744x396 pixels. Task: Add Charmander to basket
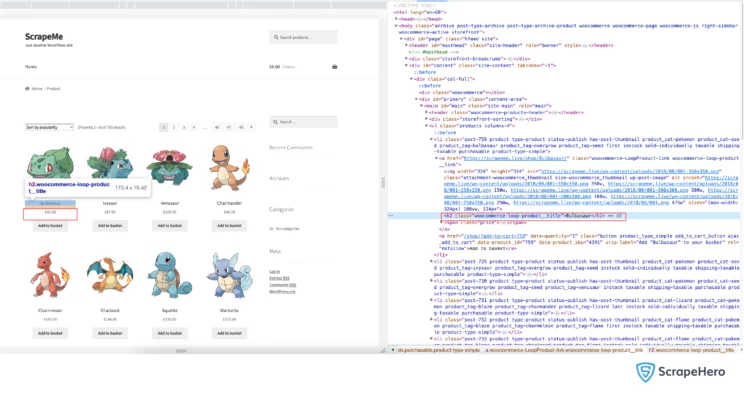click(229, 226)
